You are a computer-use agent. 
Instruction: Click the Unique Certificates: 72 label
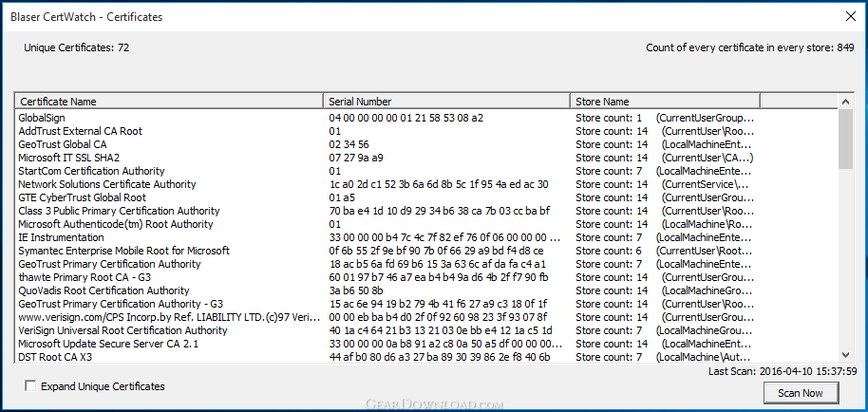pyautogui.click(x=76, y=47)
